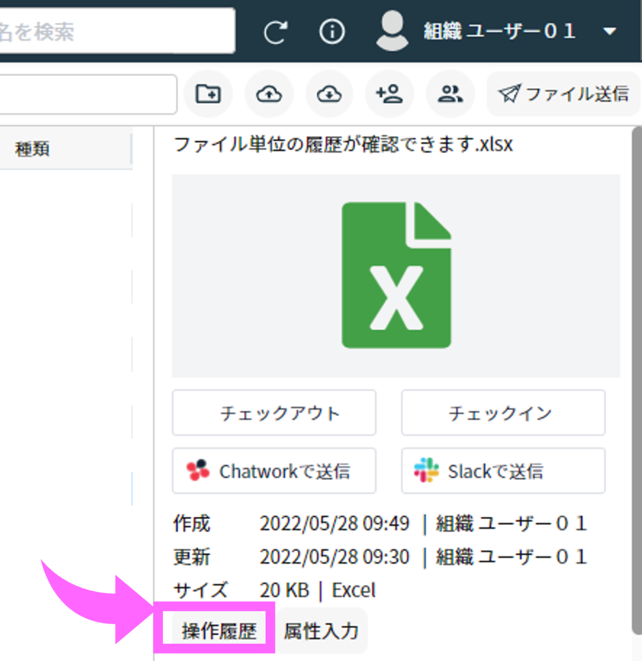
Task: Click the create new folder icon
Action: (x=208, y=94)
